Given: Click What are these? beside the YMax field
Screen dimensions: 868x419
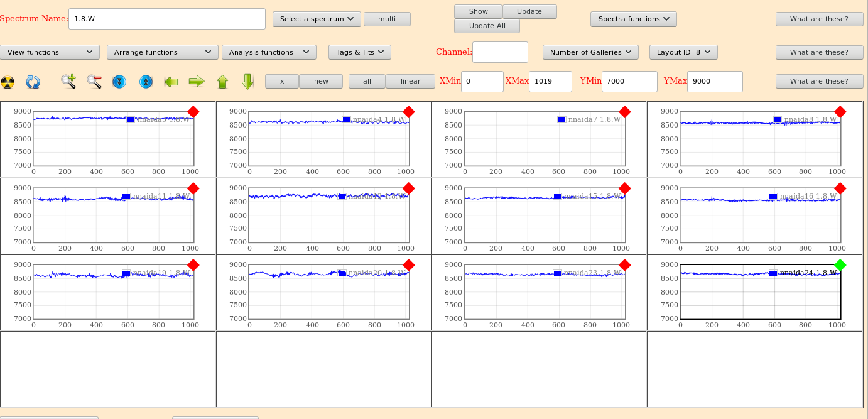Looking at the screenshot, I should tap(819, 81).
